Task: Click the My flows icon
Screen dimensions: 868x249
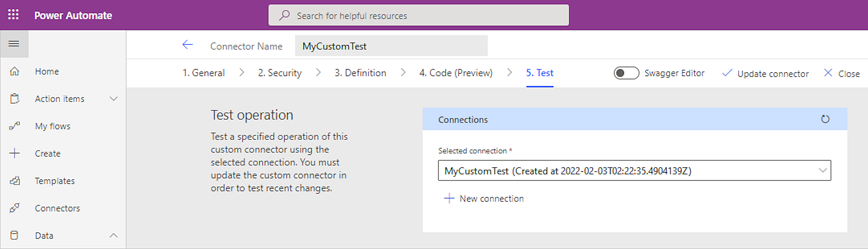Action: click(x=14, y=126)
